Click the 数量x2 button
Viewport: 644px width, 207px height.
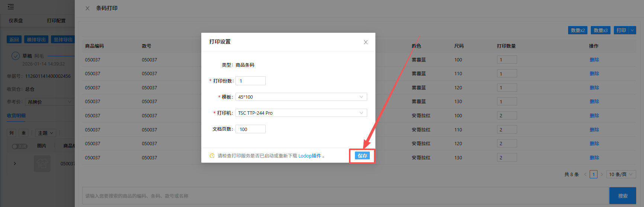(577, 30)
